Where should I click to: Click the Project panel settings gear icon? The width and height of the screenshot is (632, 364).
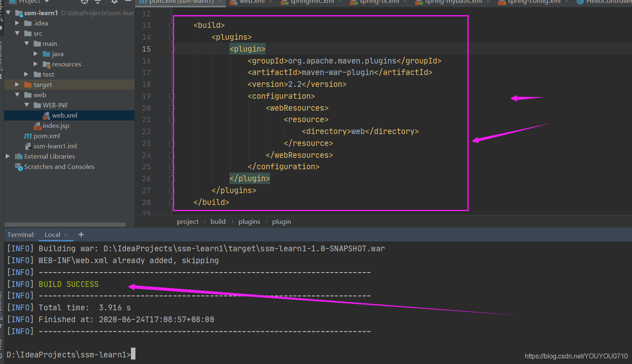(x=114, y=2)
